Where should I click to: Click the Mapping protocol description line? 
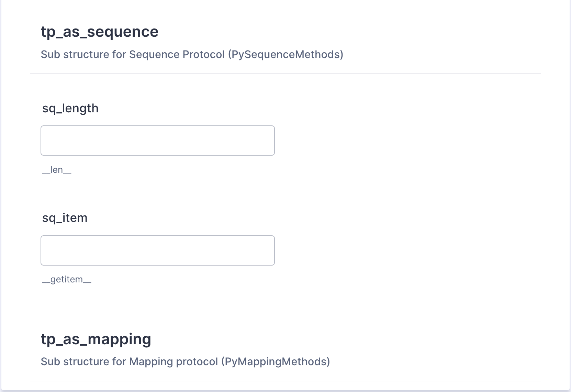coord(185,361)
